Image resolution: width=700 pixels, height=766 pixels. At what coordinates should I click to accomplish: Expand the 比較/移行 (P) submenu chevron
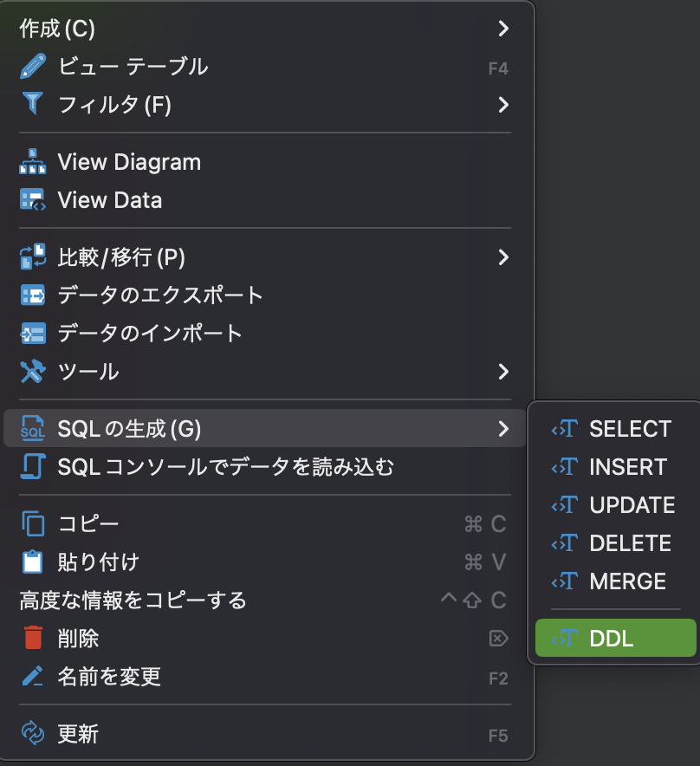[x=503, y=257]
